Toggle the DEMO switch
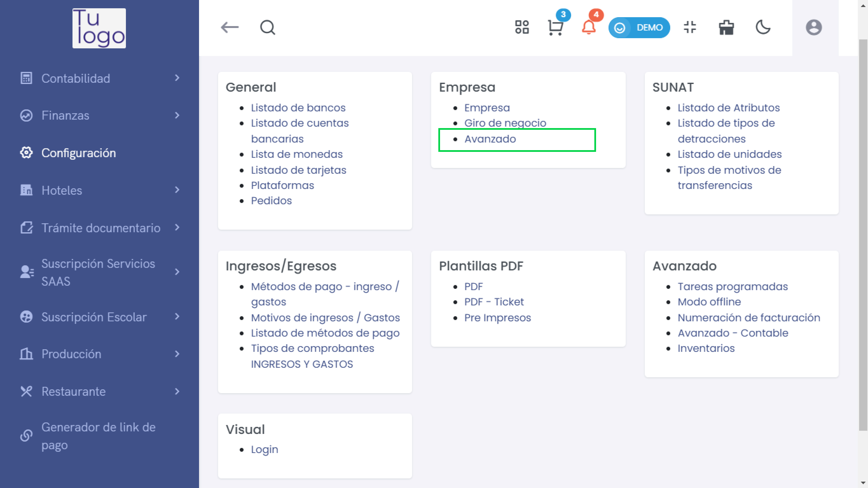The image size is (868, 488). (639, 28)
